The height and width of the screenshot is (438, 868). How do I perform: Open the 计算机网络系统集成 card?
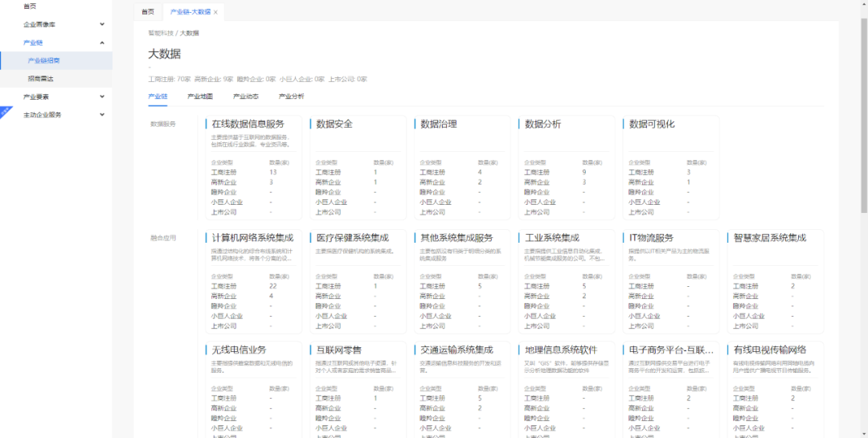click(x=252, y=238)
